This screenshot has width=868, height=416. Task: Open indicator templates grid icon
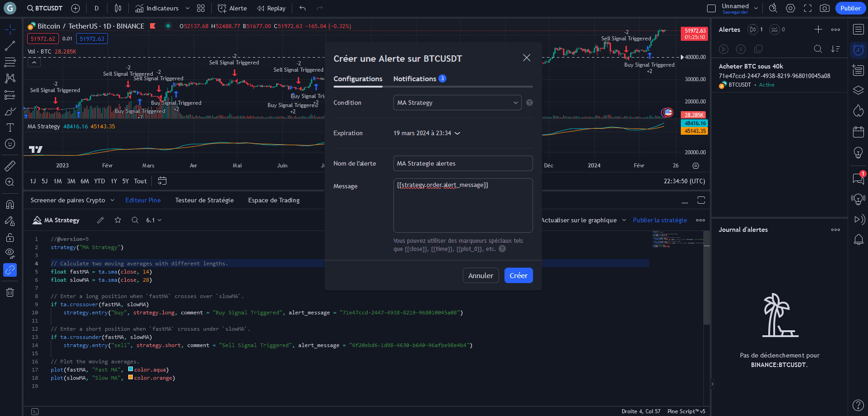click(201, 8)
